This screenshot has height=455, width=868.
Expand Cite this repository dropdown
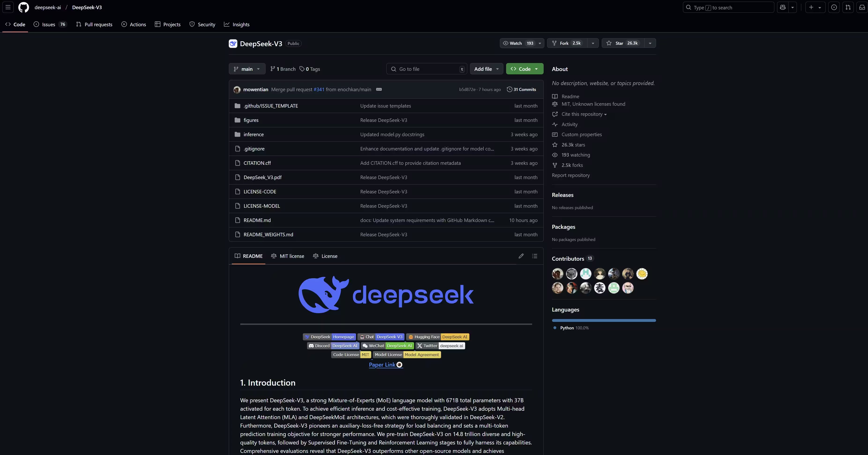(x=584, y=114)
